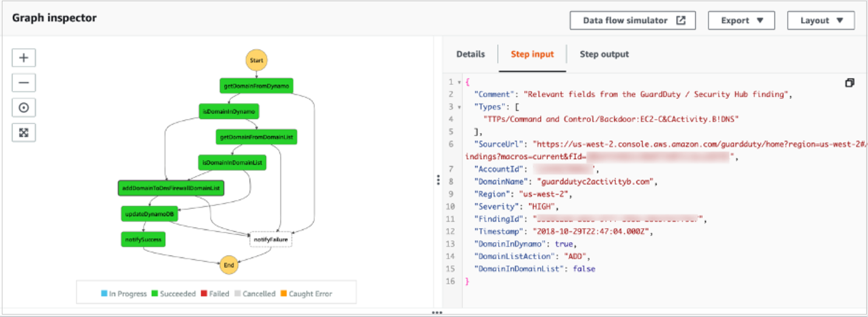Select the notifyFailure state node
This screenshot has width=868, height=317.
pos(270,240)
